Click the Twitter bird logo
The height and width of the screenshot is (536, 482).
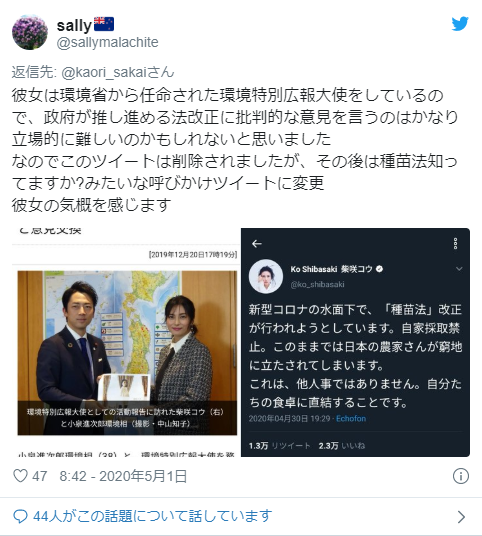click(x=459, y=24)
